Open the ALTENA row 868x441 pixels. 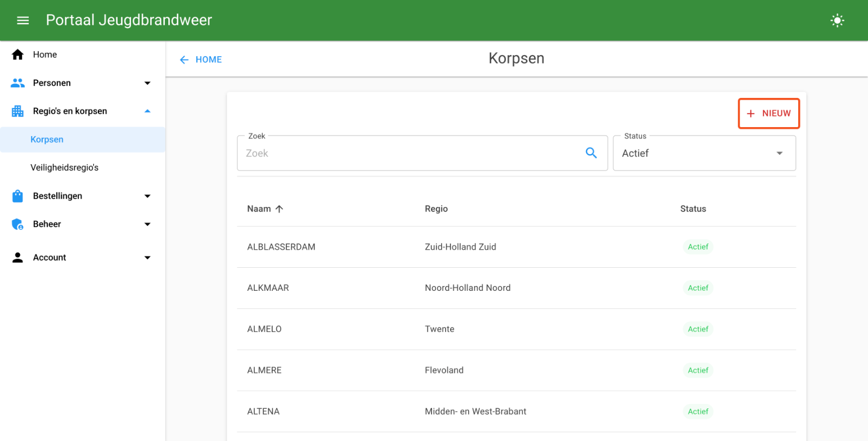coord(516,411)
